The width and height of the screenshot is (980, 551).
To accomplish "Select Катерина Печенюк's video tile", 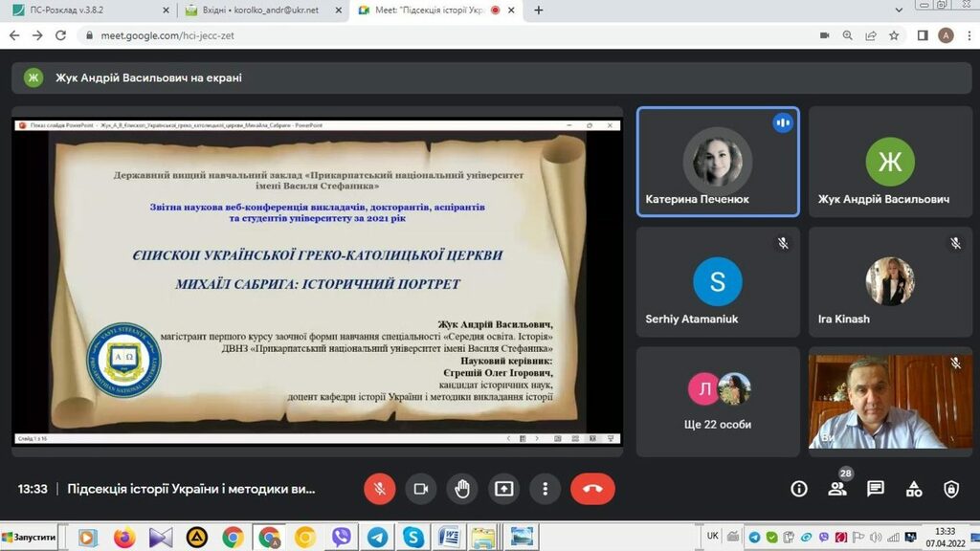I will click(718, 162).
